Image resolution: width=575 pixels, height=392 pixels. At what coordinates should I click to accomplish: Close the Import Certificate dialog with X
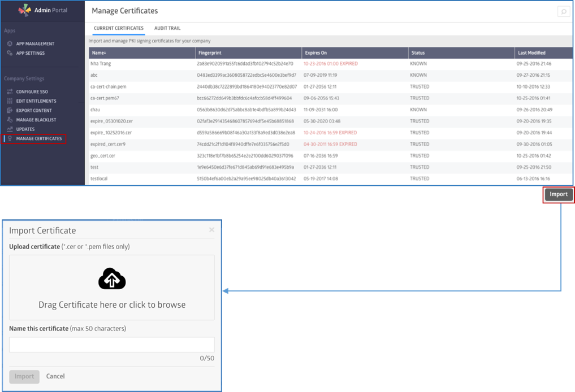(x=211, y=230)
